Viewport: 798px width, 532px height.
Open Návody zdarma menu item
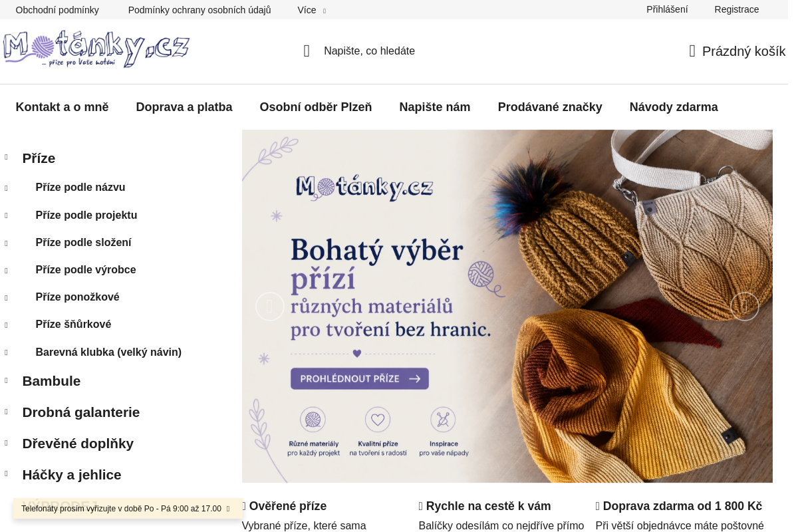674,107
